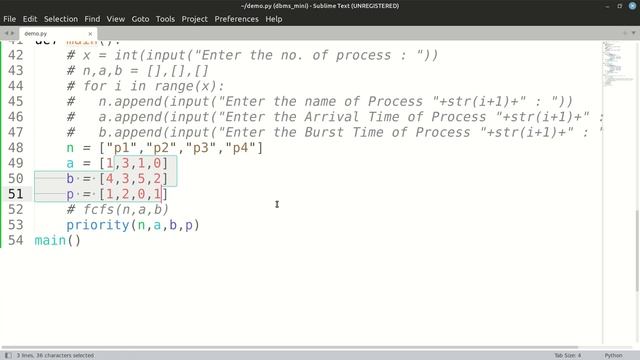
Task: Open the Selection menu
Action: pos(61,19)
